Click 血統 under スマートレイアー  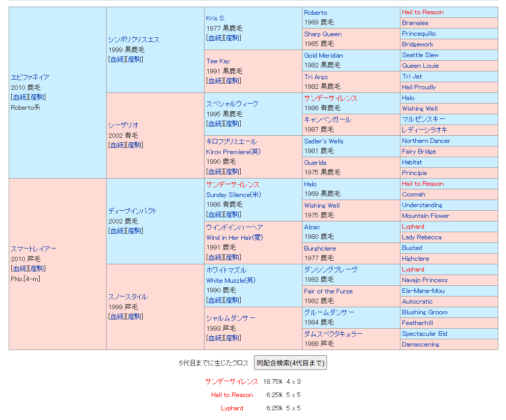20,268
